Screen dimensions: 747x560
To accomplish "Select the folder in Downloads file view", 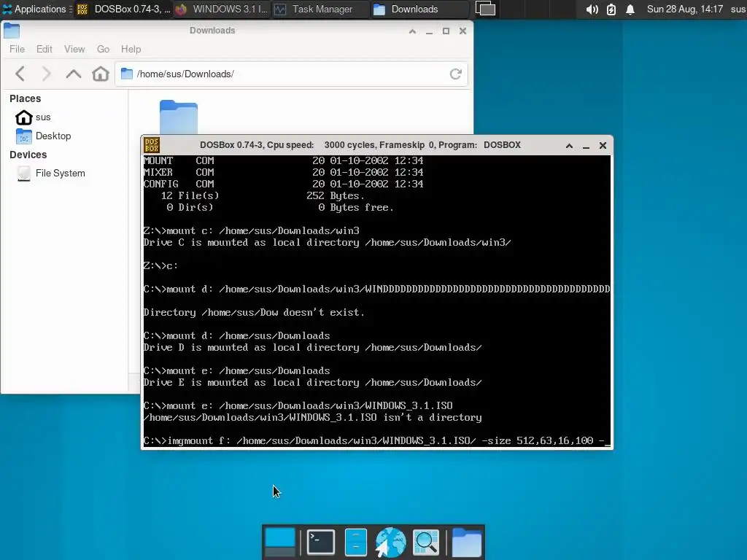I will point(179,117).
